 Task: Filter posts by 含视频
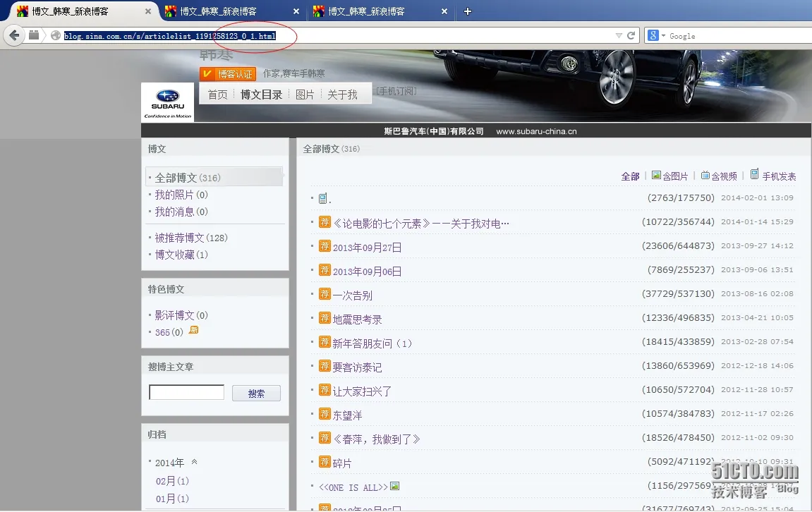[719, 176]
